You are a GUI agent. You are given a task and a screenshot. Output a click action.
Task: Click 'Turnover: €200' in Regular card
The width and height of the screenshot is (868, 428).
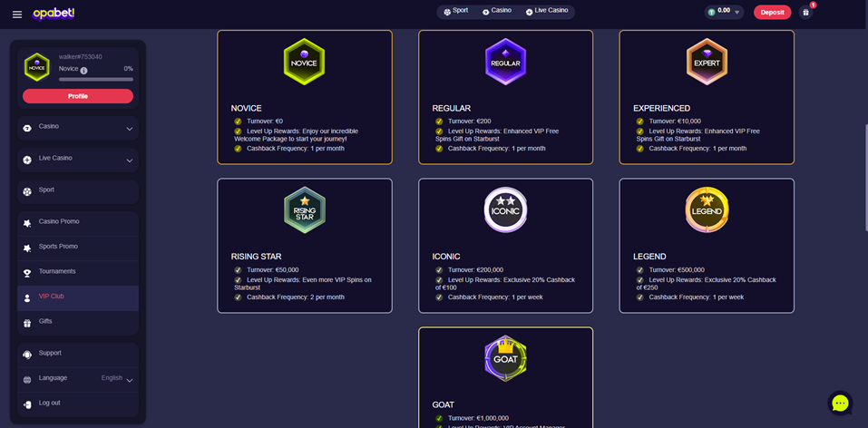point(469,122)
